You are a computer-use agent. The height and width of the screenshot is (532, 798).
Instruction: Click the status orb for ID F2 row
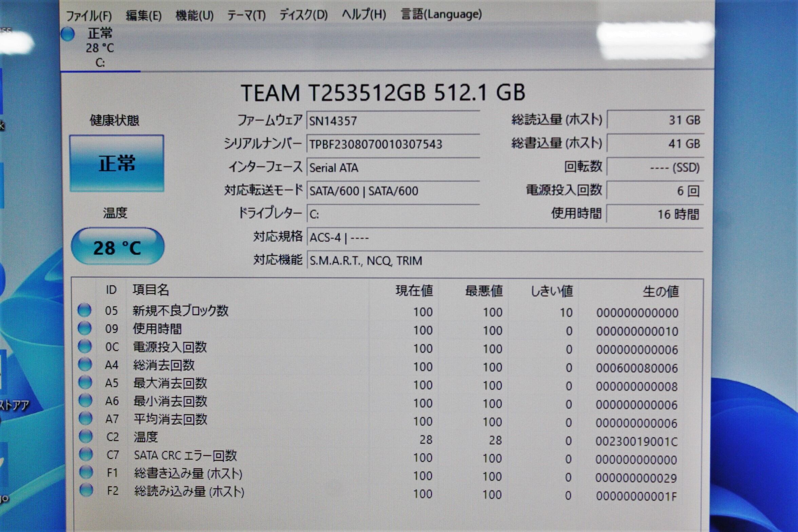pos(86,490)
